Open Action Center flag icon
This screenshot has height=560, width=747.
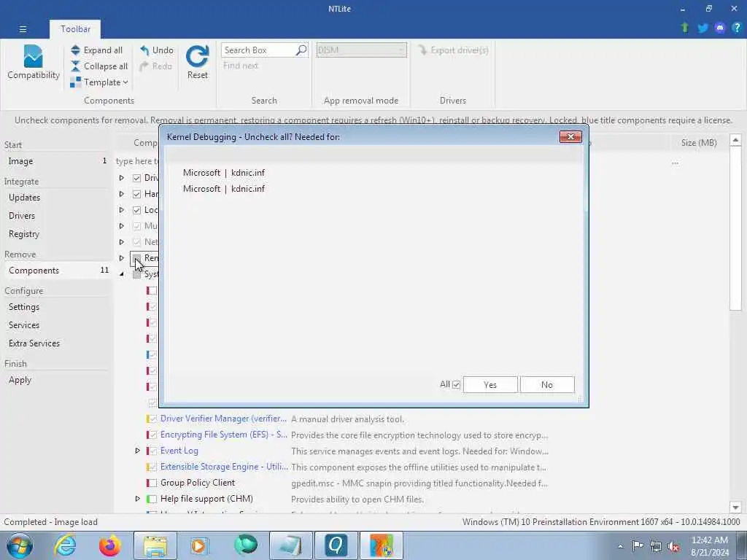(638, 546)
